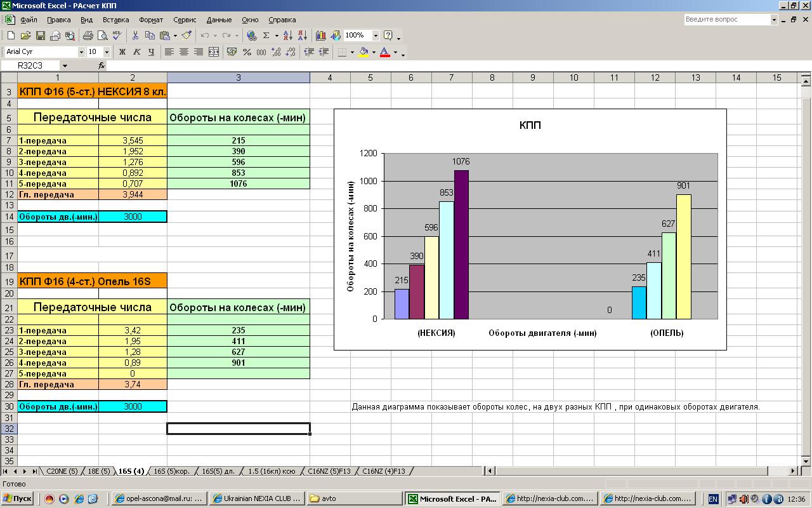Click the Name Box showing R32C3
812x508 pixels.
pos(30,65)
